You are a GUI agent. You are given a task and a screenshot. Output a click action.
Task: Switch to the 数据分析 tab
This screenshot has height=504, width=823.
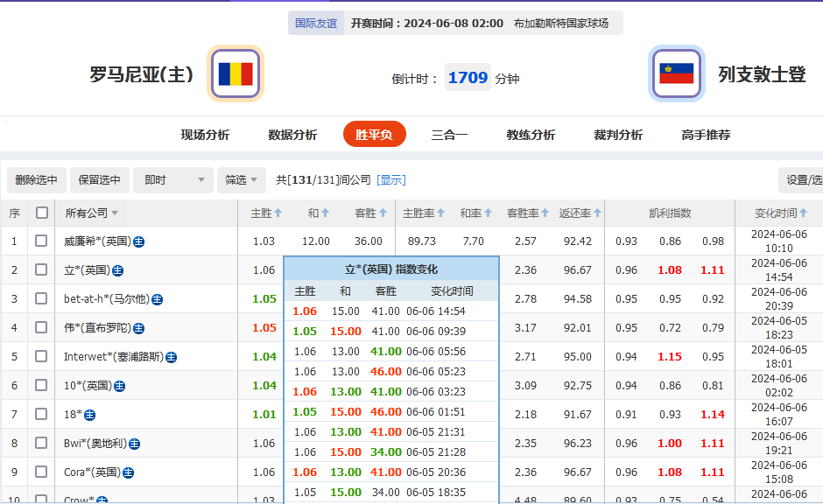[291, 136]
